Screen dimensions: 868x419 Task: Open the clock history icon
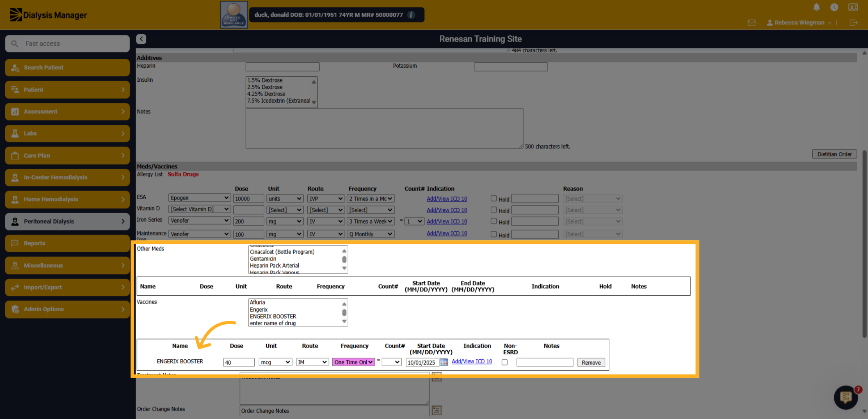pos(834,7)
